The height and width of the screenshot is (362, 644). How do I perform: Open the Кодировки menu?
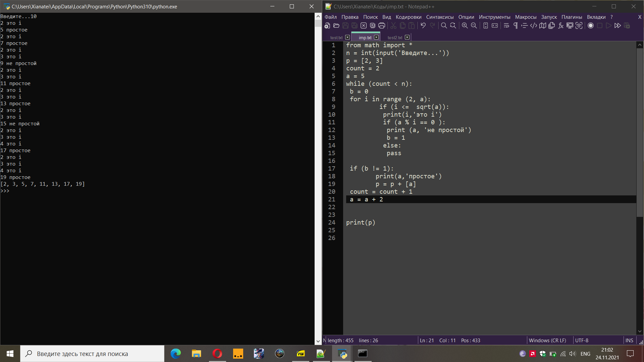click(x=409, y=17)
